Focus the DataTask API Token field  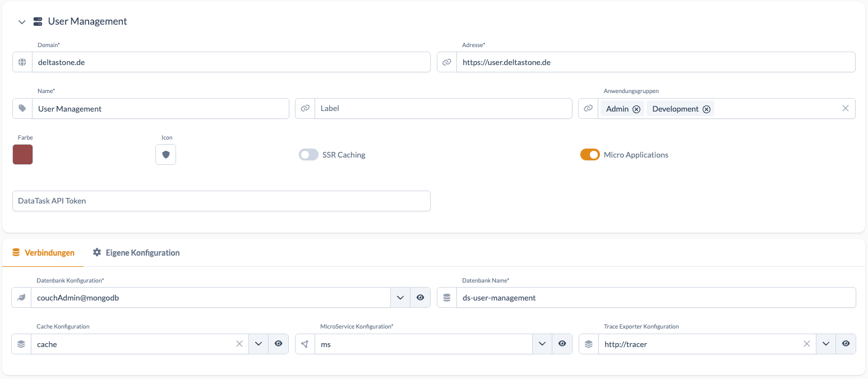[x=221, y=201]
